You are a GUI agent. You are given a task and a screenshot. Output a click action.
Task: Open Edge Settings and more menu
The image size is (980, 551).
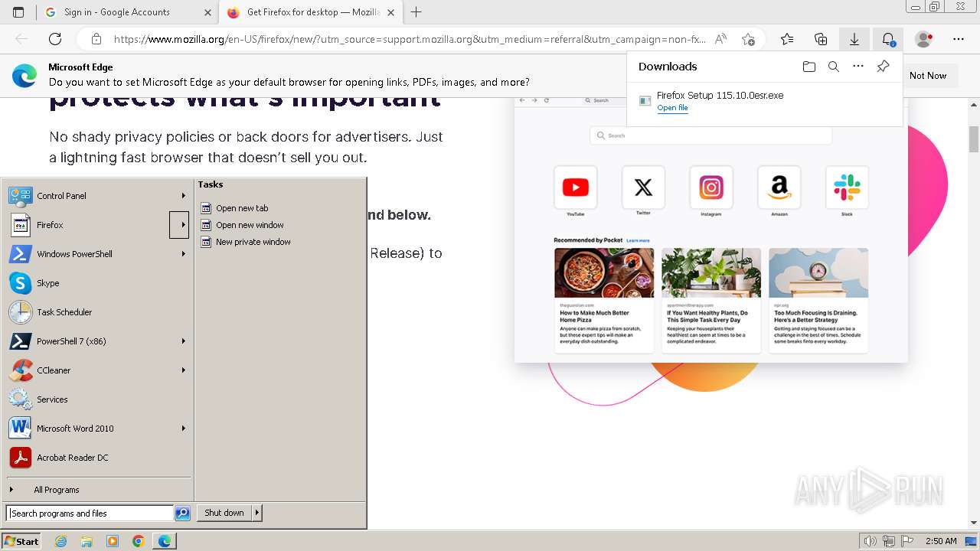tap(959, 39)
